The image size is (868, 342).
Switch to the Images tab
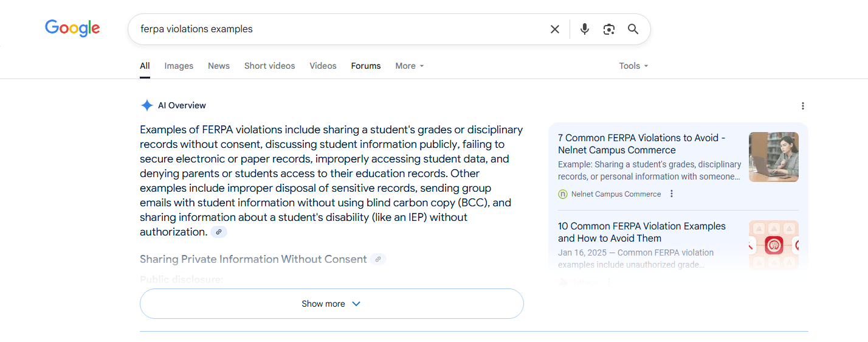[x=179, y=66]
